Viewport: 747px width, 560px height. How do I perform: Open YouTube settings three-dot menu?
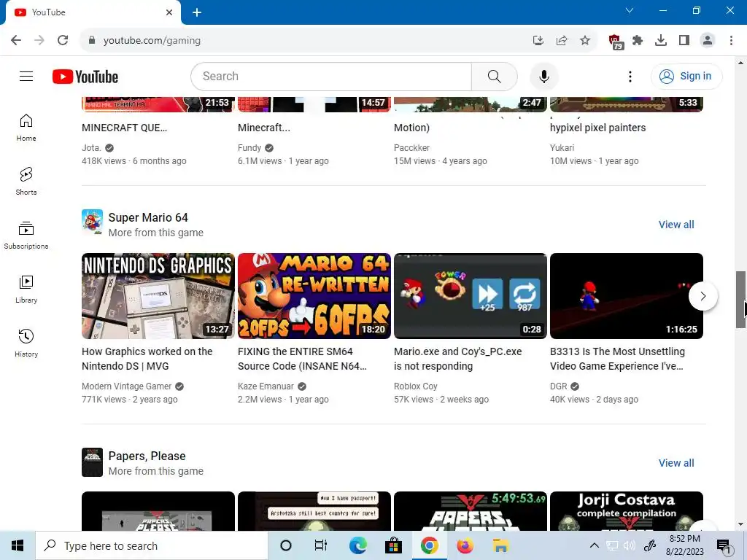click(630, 76)
